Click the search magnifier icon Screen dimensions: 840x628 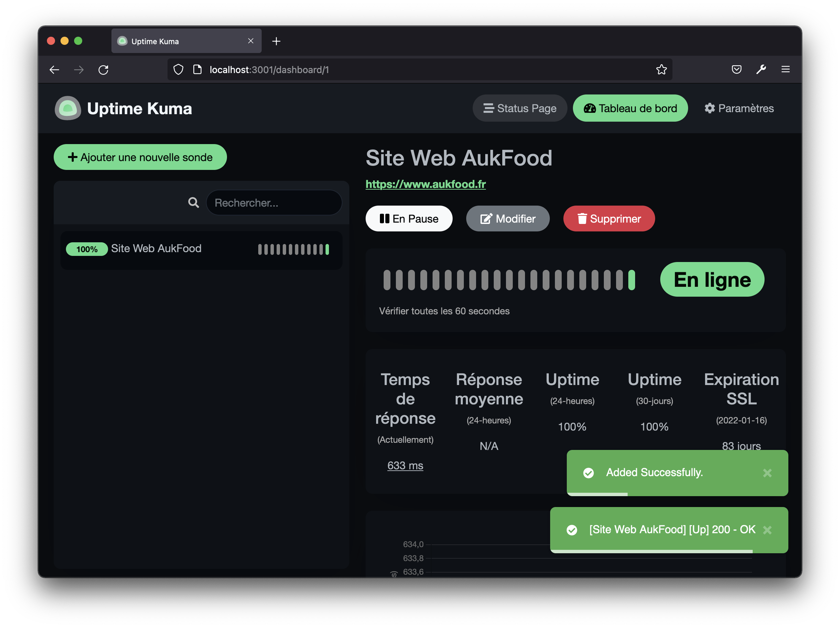click(x=194, y=203)
